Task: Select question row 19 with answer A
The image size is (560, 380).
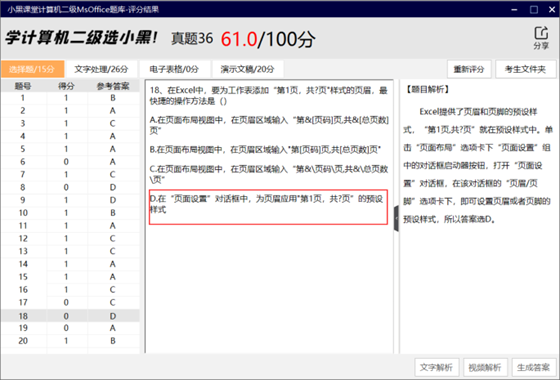Action: [70, 328]
